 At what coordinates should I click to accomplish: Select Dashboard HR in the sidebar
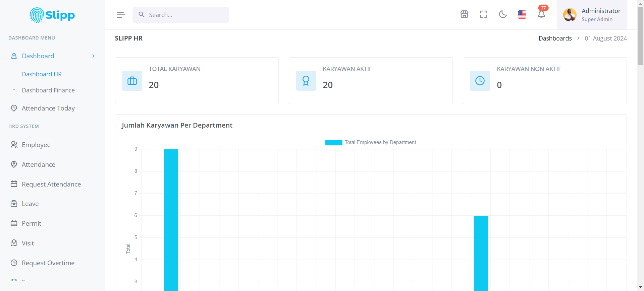pyautogui.click(x=42, y=74)
